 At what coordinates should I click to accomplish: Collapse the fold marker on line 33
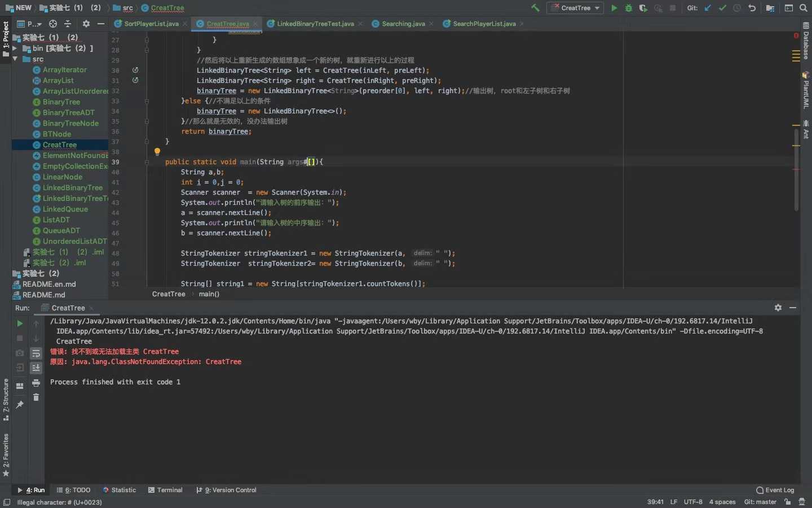tap(147, 101)
